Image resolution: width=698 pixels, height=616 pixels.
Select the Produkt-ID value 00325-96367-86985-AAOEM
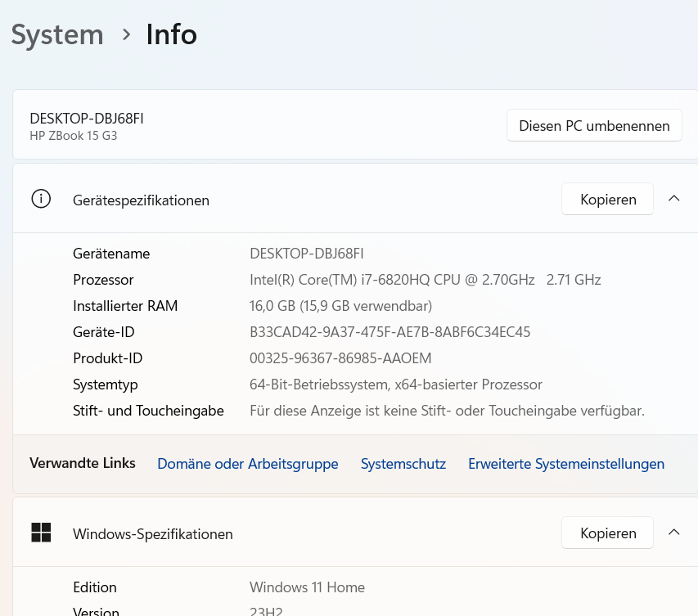click(x=340, y=359)
